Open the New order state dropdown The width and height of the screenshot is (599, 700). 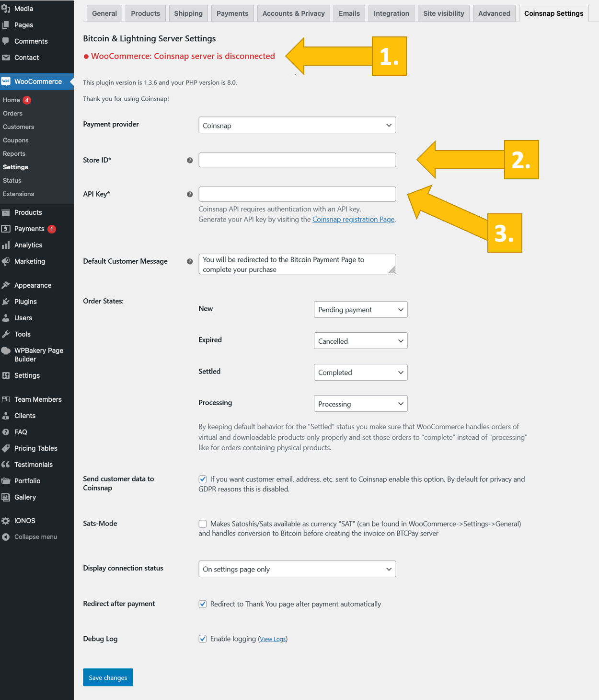pyautogui.click(x=360, y=310)
